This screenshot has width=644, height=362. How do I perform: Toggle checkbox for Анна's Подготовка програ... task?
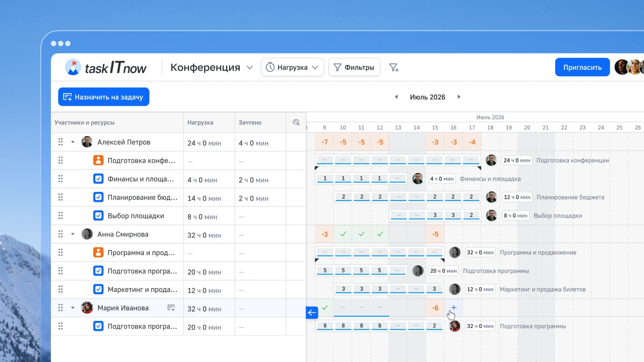[x=98, y=271]
